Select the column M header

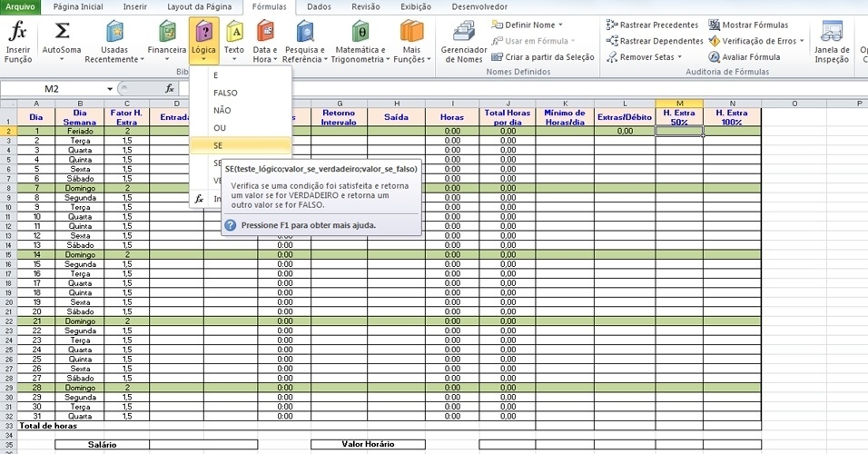click(679, 104)
